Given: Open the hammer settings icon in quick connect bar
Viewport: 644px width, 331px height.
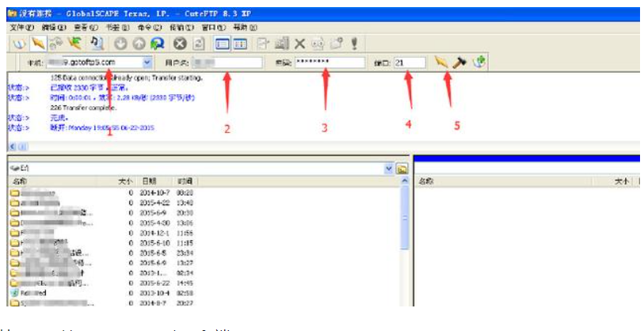Looking at the screenshot, I should click(x=459, y=62).
